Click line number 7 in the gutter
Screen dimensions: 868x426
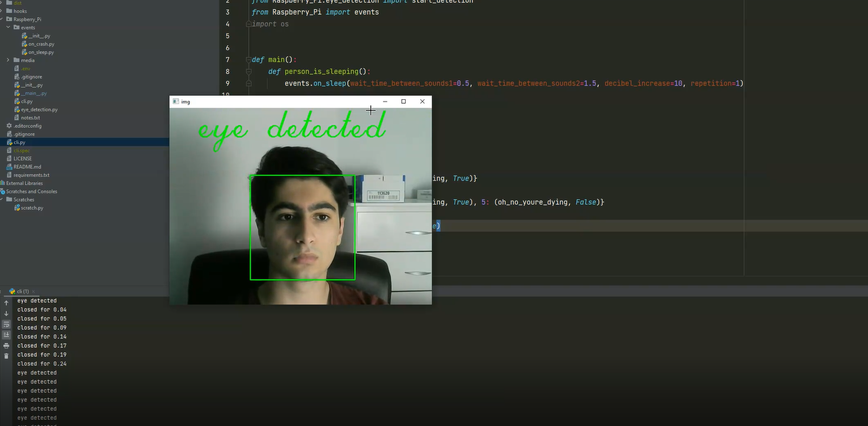227,60
